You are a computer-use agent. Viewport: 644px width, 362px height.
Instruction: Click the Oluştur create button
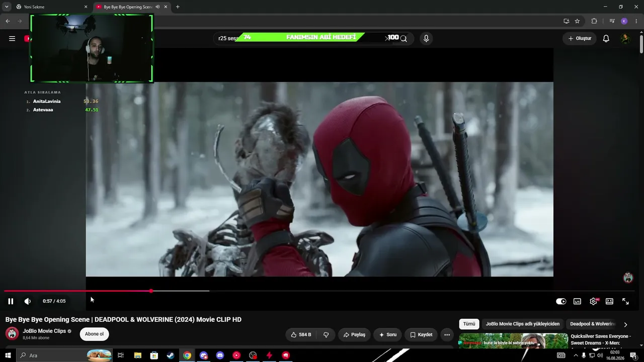pyautogui.click(x=580, y=39)
